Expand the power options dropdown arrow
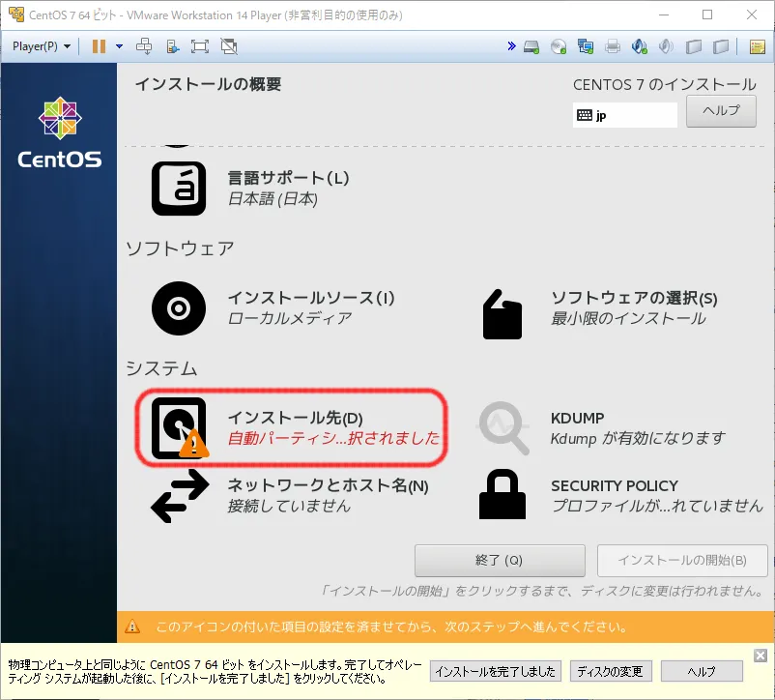The image size is (775, 700). (119, 46)
